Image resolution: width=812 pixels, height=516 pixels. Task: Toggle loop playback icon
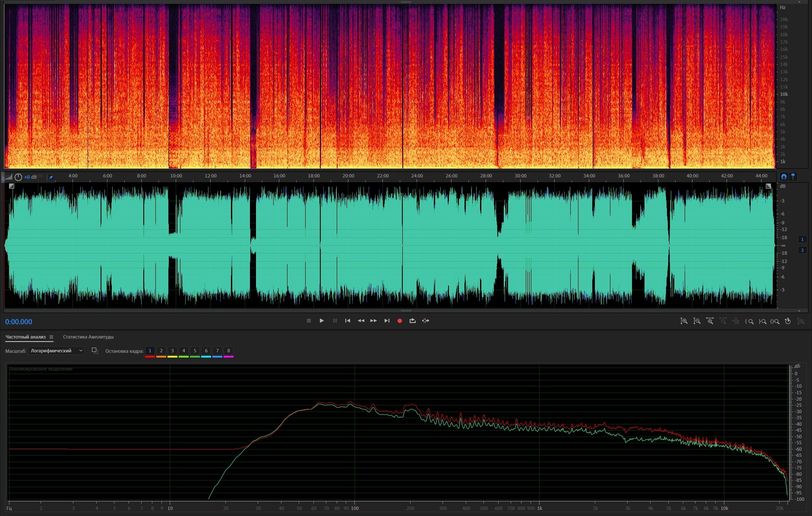413,321
